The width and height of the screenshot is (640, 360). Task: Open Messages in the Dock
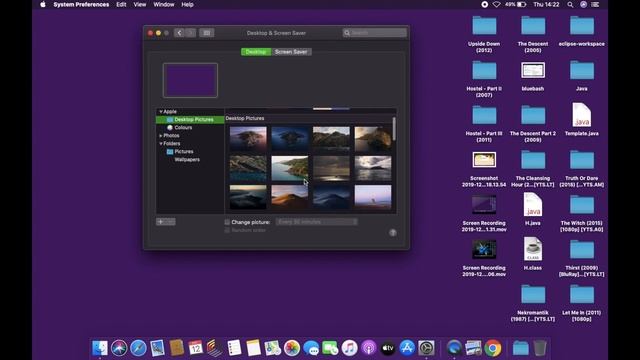(311, 348)
